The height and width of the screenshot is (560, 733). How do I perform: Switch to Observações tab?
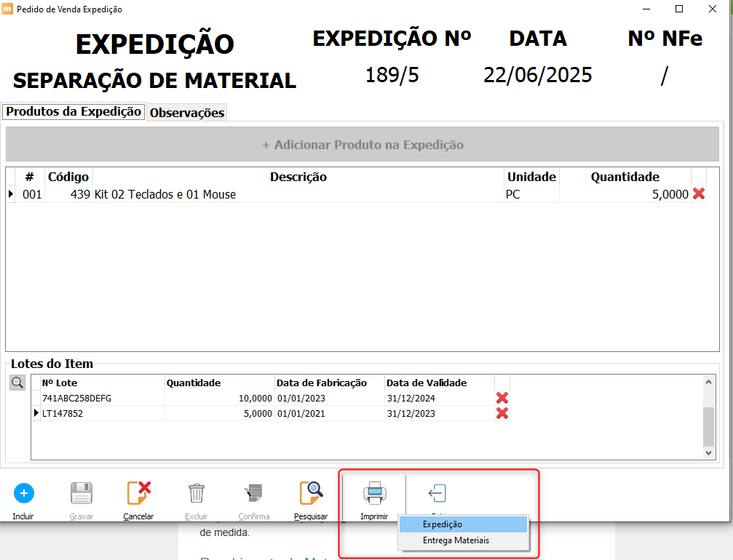click(187, 113)
